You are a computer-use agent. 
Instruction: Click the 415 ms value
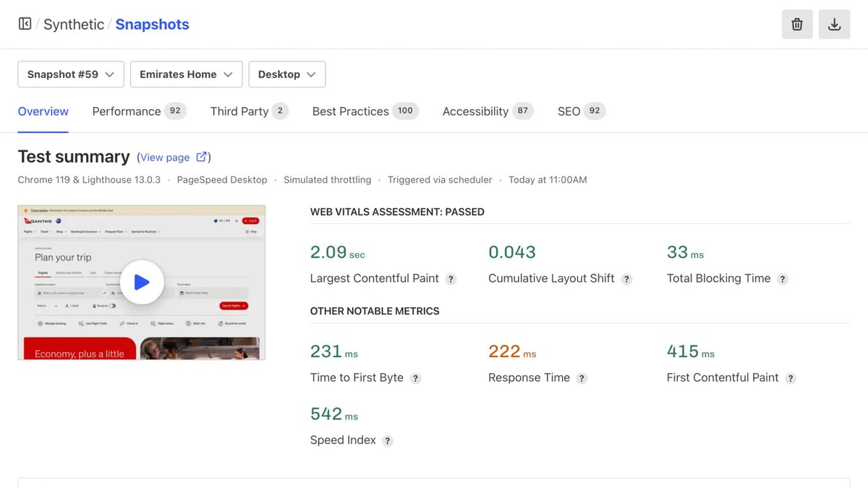point(691,351)
